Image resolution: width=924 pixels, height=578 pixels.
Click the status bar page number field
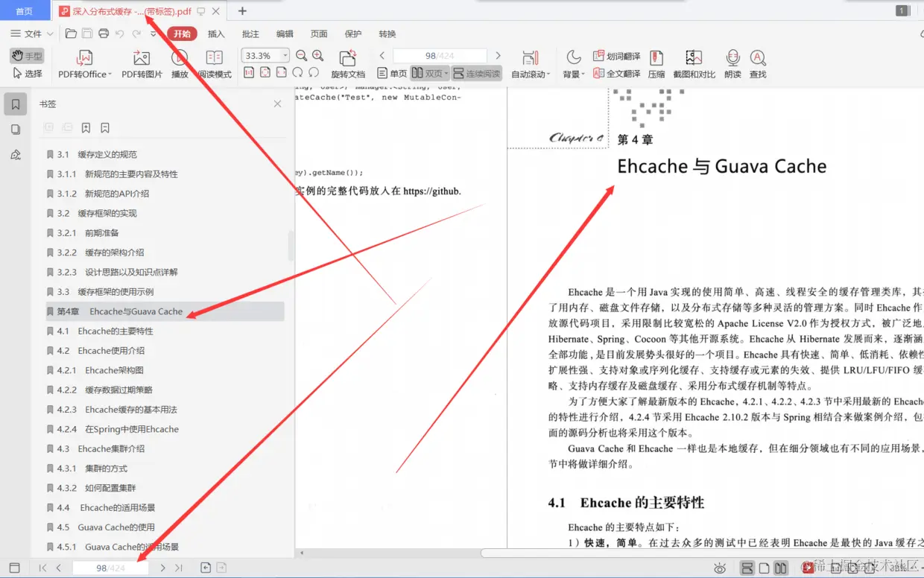point(110,568)
